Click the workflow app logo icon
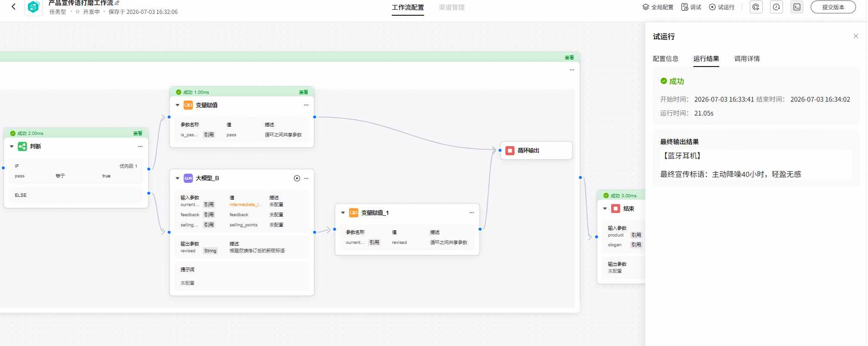The width and height of the screenshot is (868, 346). (x=33, y=7)
